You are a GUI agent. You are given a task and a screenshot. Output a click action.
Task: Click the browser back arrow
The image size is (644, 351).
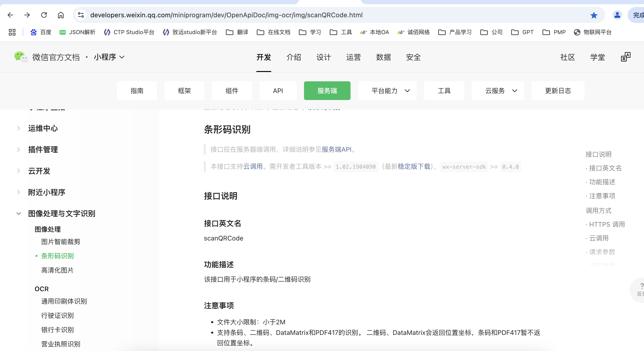[10, 15]
